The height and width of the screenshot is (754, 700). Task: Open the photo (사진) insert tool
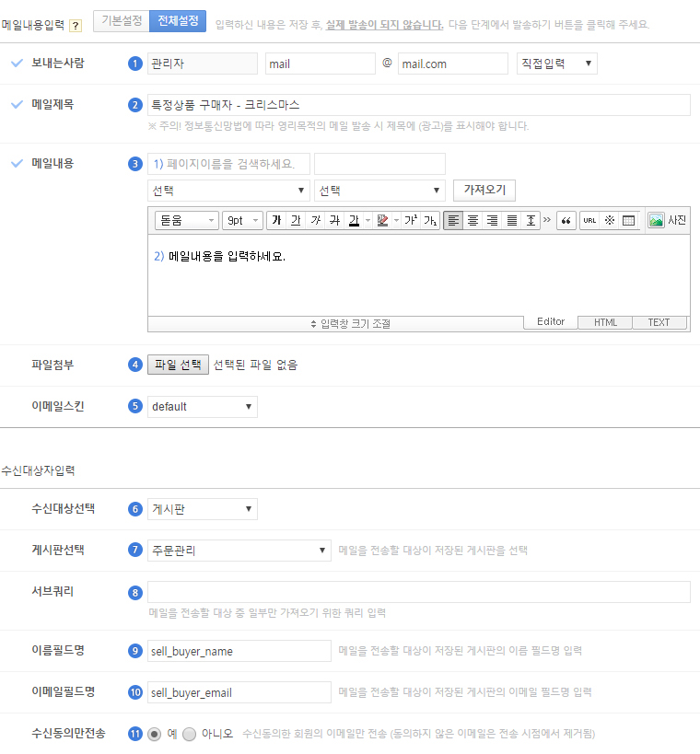[x=668, y=221]
